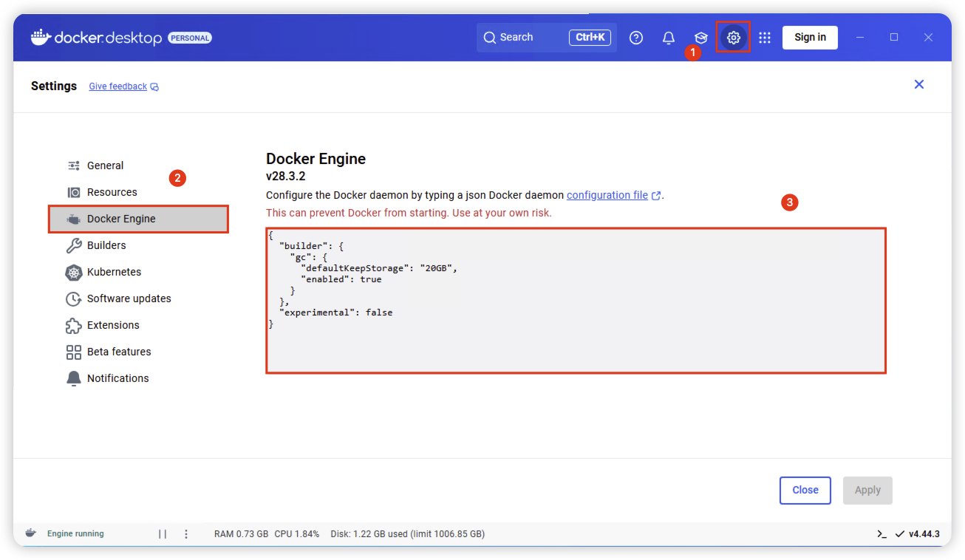
Task: Go to Kubernetes settings section
Action: click(114, 272)
